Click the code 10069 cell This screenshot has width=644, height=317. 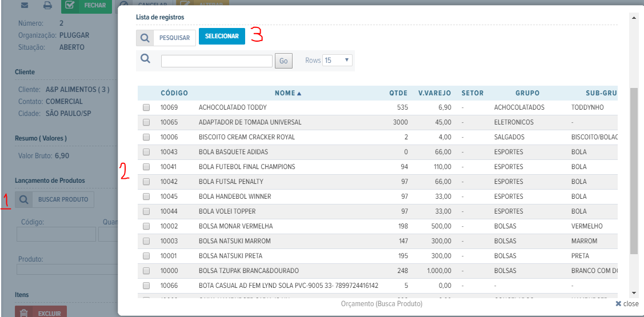click(x=169, y=107)
